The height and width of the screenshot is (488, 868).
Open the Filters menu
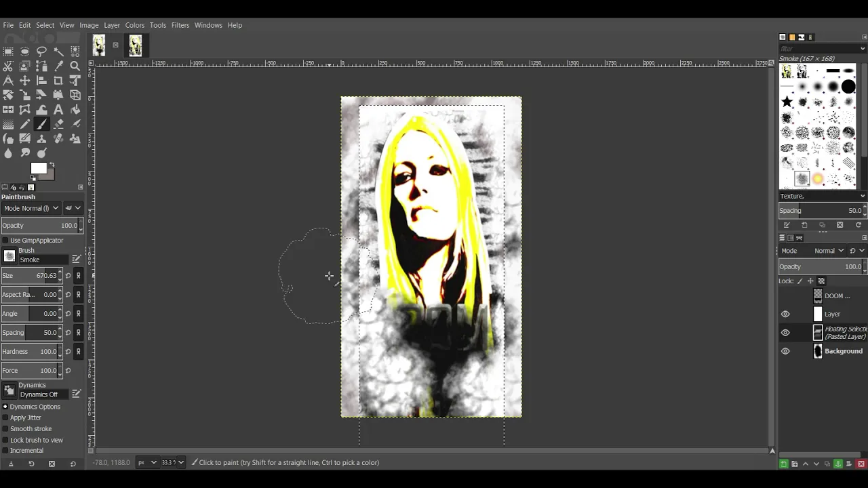(180, 25)
